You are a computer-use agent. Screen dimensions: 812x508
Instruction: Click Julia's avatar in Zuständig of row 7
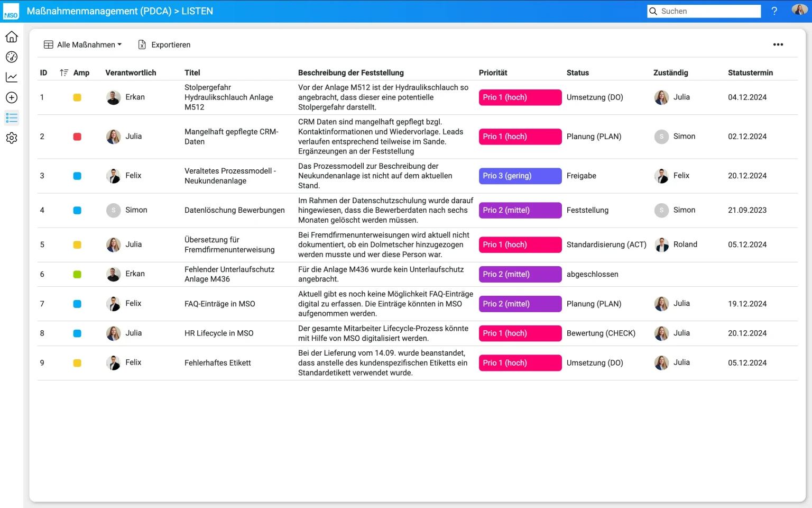click(661, 304)
